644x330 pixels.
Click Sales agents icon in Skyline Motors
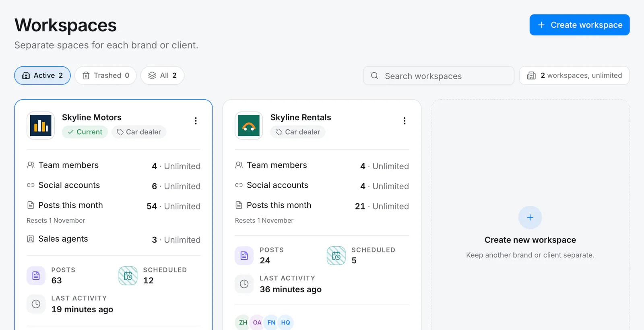coord(31,239)
